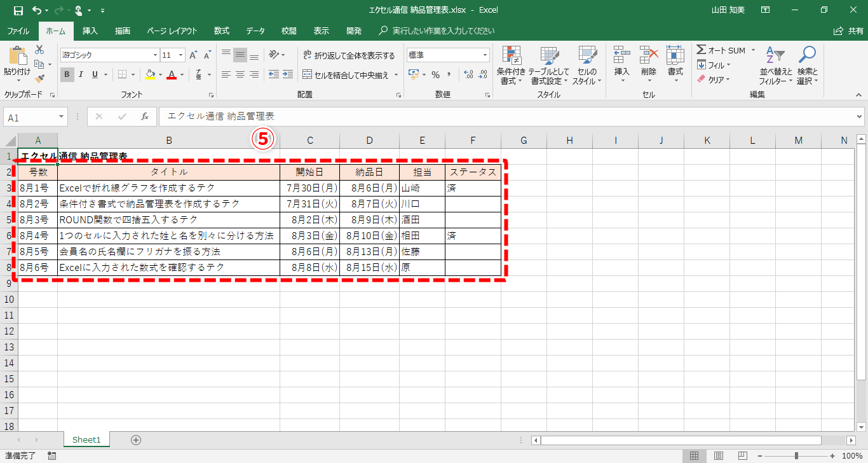Click the Percent Style icon
Image resolution: width=868 pixels, height=463 pixels.
(x=435, y=75)
